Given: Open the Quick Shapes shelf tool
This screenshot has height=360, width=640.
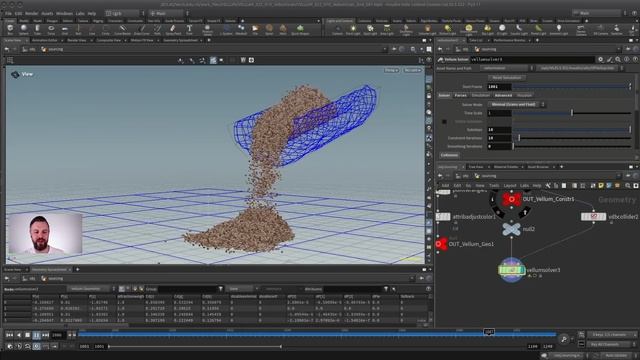Looking at the screenshot, I should 300,29.
